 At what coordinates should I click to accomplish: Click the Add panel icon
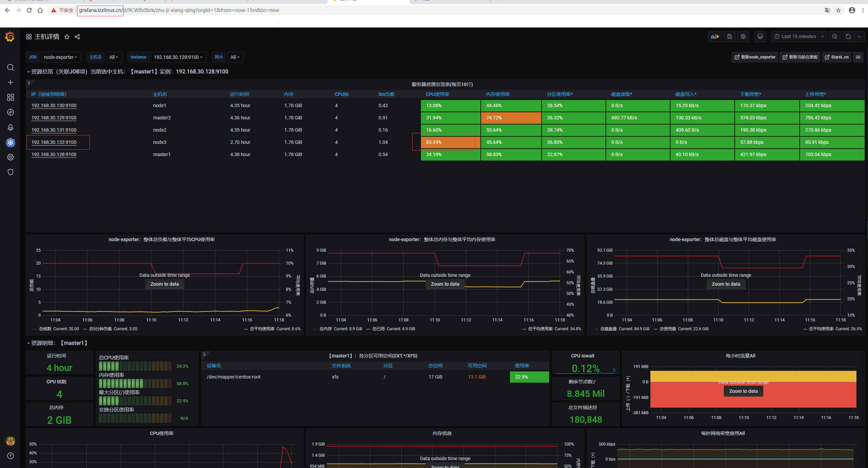(x=715, y=36)
